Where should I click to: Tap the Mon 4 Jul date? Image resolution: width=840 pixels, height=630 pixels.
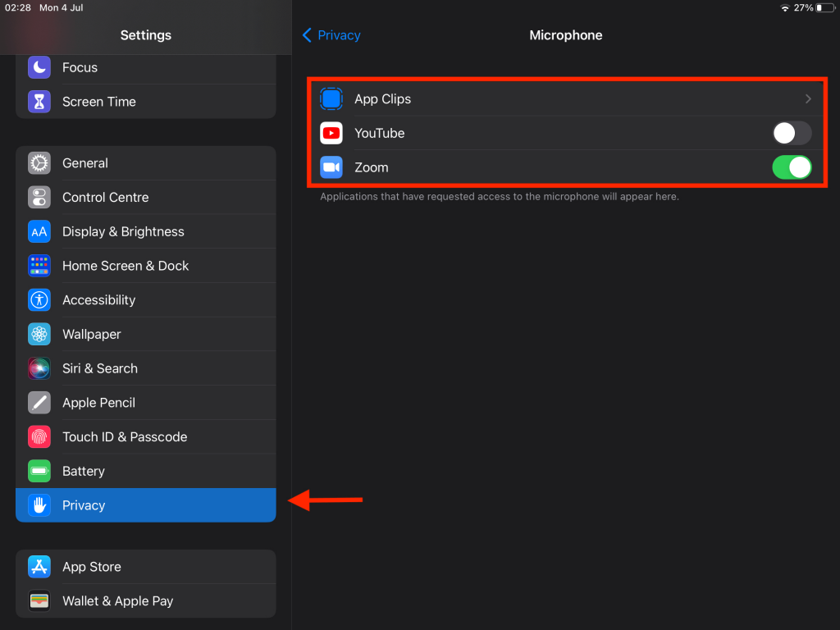coord(61,8)
